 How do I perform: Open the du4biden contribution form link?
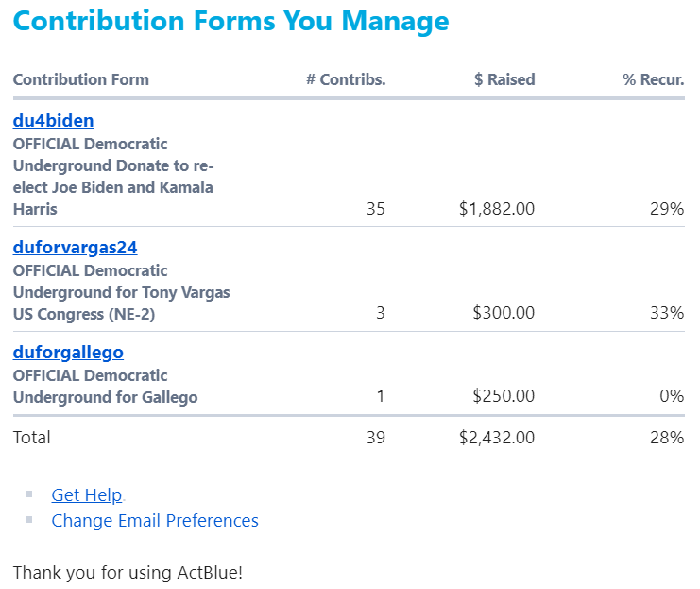(53, 121)
